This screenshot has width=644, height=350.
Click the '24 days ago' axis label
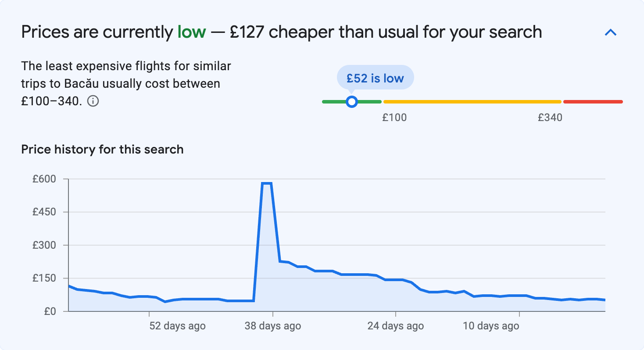click(395, 326)
